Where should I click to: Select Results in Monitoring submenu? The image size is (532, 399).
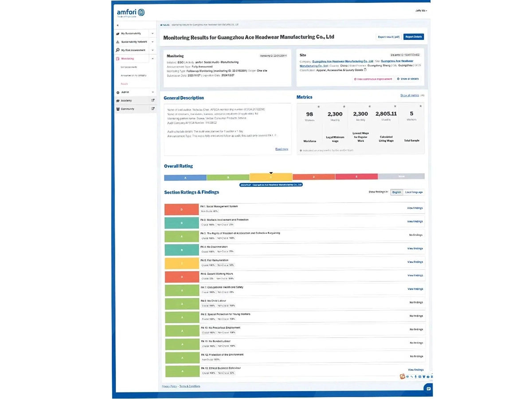(124, 84)
